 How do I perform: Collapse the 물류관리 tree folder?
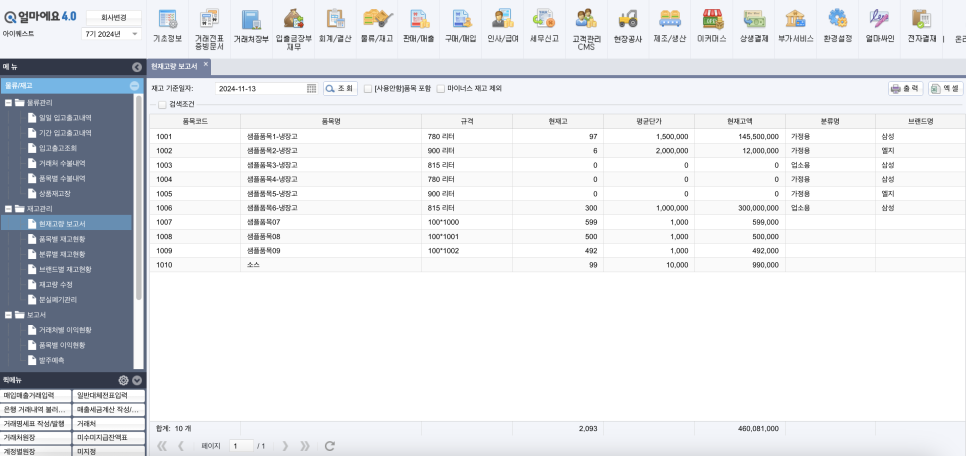[x=9, y=102]
